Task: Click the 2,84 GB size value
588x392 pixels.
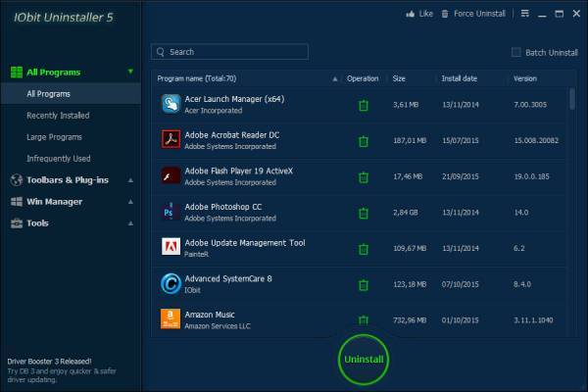Action: (x=406, y=213)
